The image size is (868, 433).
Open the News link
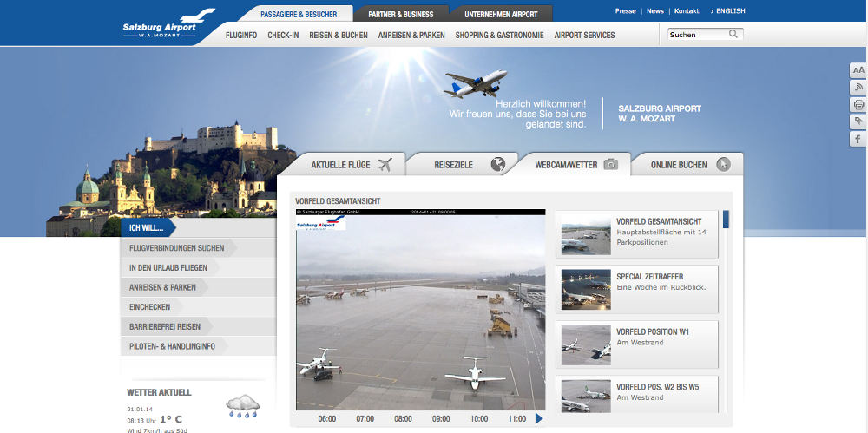click(654, 11)
